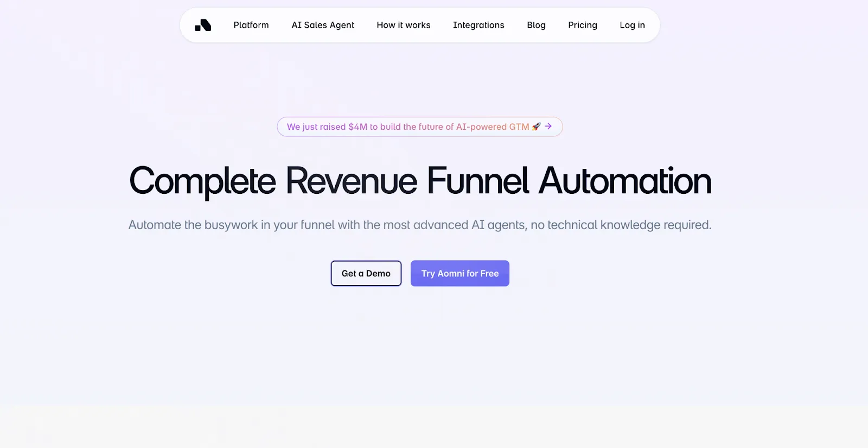Click the Log in link
The image size is (868, 448).
click(632, 25)
